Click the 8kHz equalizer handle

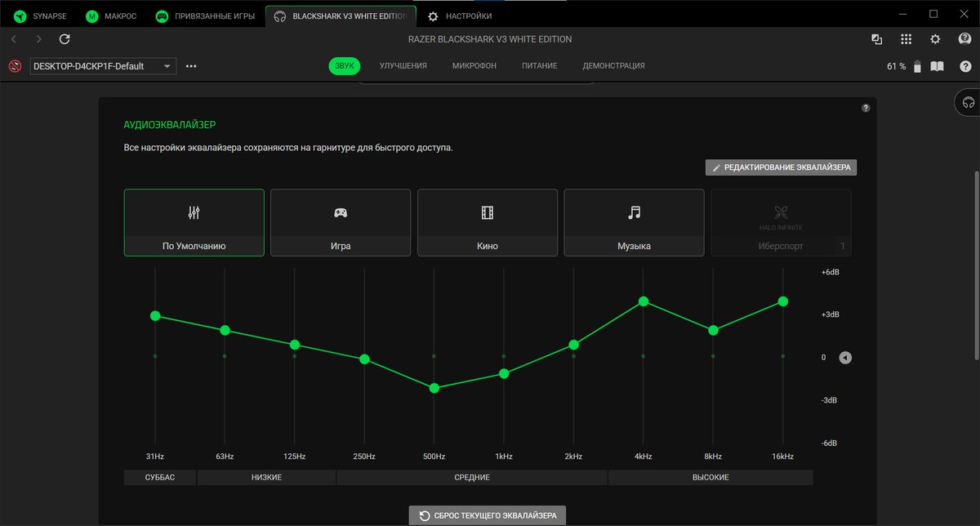click(x=713, y=330)
